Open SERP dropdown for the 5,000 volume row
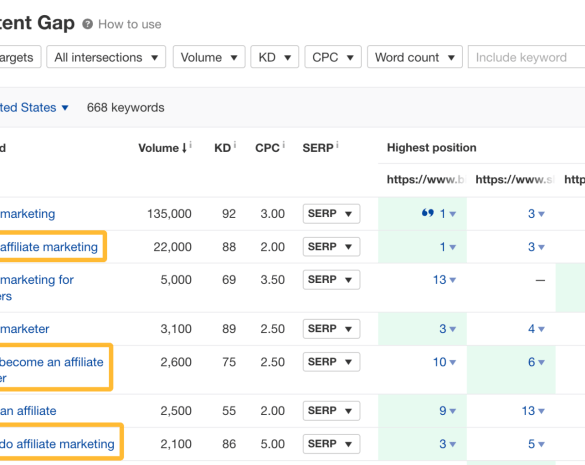 coord(331,280)
